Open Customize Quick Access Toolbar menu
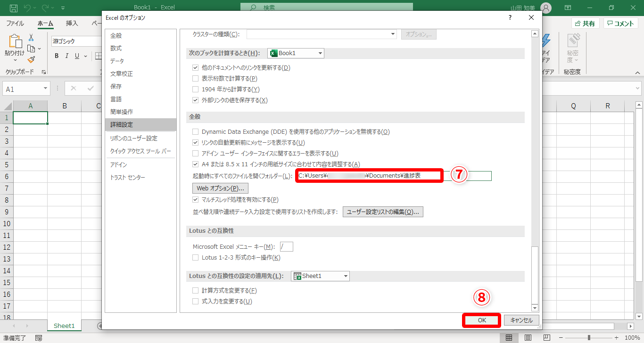This screenshot has width=644, height=343. coord(63,8)
